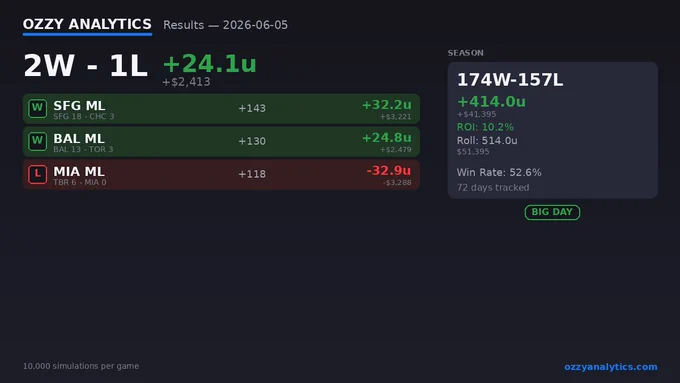The height and width of the screenshot is (383, 680).
Task: Click the 'SFG 18 - CHC 3' score
Action: click(x=84, y=117)
